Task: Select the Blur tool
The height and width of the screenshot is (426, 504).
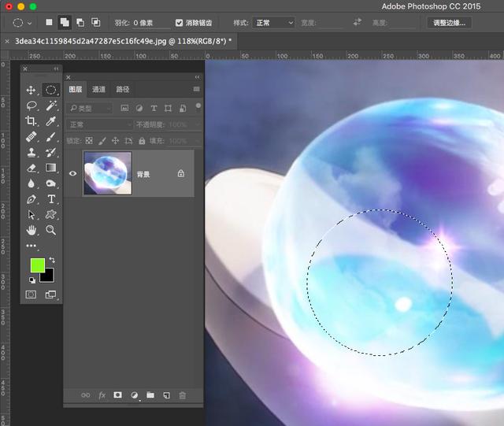Action: point(31,183)
